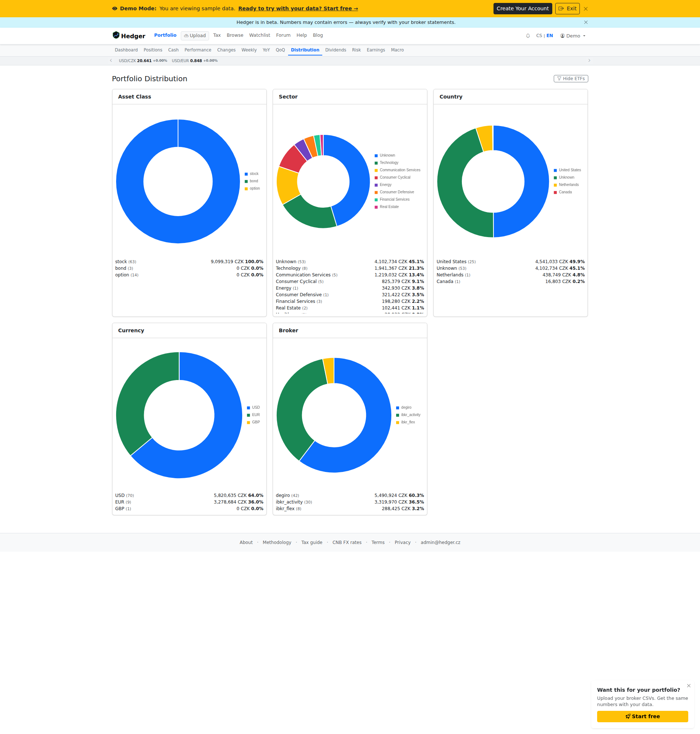
Task: Toggle EUR legend in Currency chart
Action: pos(253,415)
